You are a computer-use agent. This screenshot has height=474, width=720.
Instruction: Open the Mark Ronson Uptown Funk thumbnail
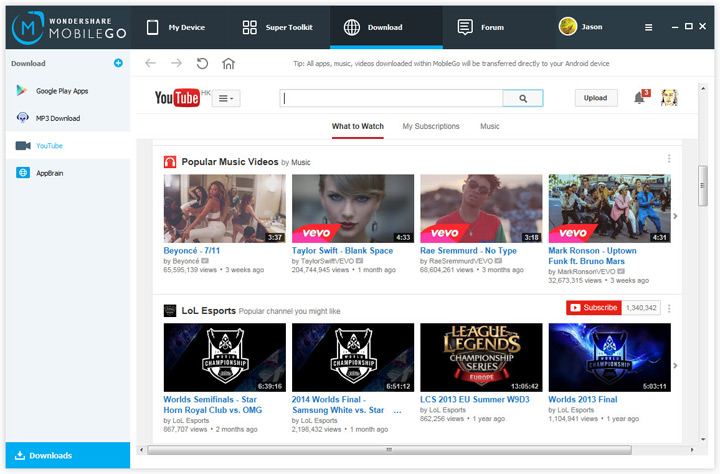(x=609, y=209)
